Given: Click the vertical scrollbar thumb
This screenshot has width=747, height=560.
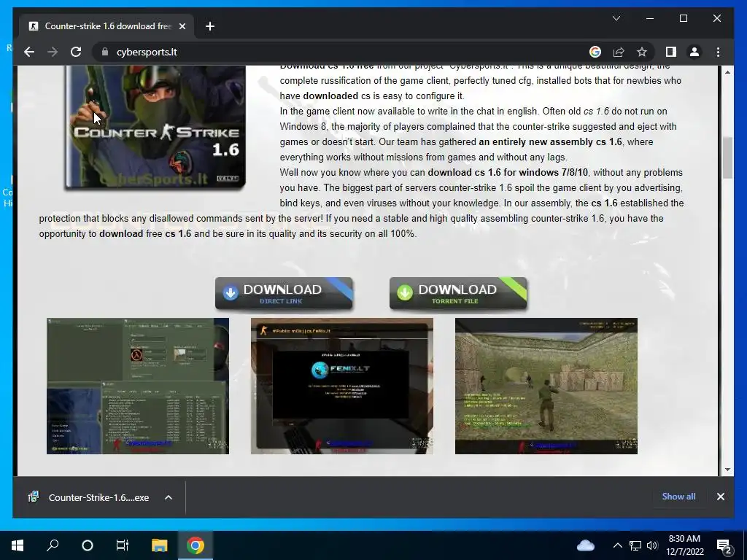Looking at the screenshot, I should click(727, 157).
